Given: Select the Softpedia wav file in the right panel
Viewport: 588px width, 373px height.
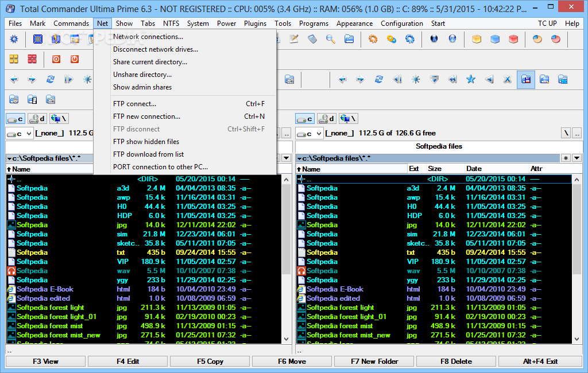Looking at the screenshot, I should [x=434, y=271].
